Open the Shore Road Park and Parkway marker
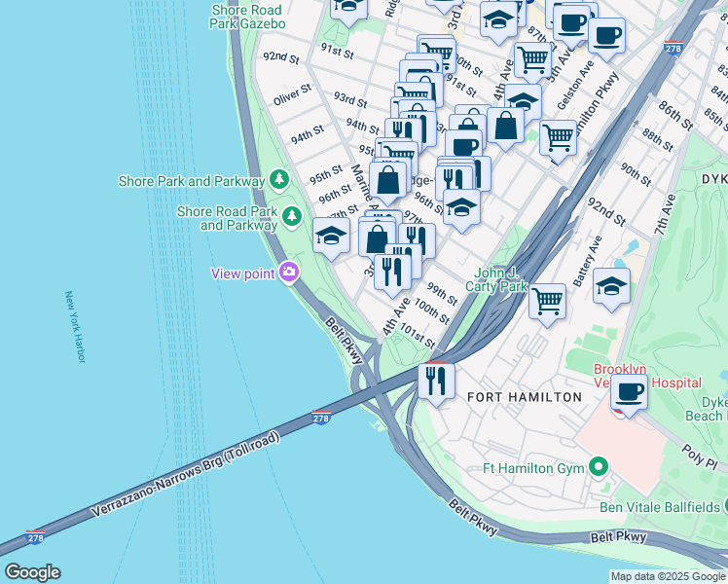Image resolution: width=728 pixels, height=584 pixels. click(292, 217)
